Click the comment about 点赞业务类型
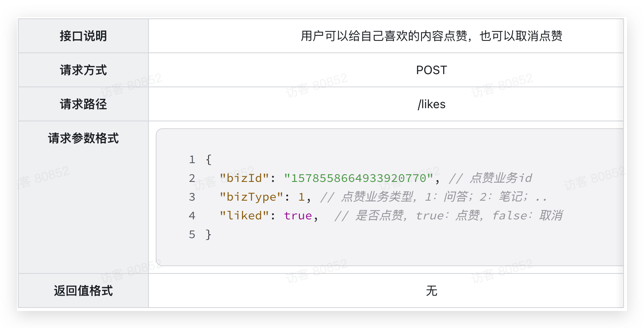The width and height of the screenshot is (644, 328). click(x=433, y=197)
